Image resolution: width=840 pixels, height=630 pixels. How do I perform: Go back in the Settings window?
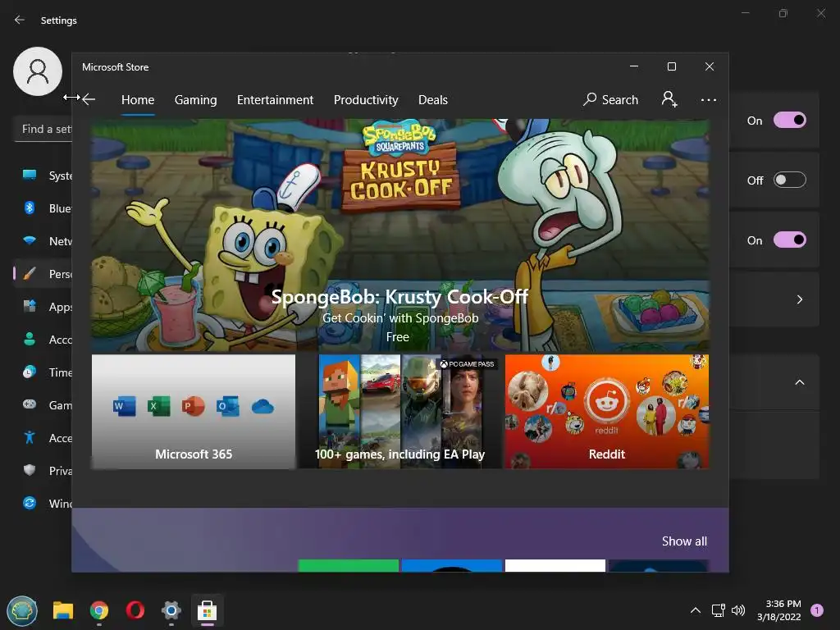click(20, 20)
